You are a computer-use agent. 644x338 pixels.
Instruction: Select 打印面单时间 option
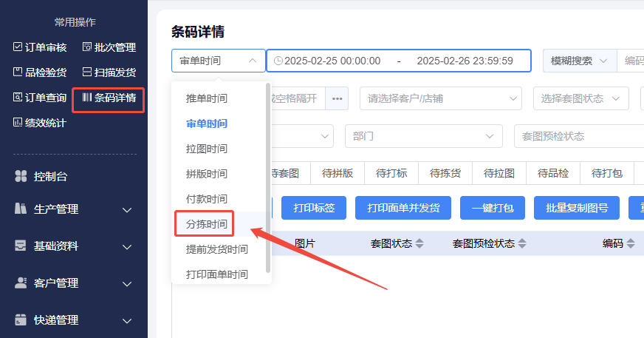click(x=216, y=274)
